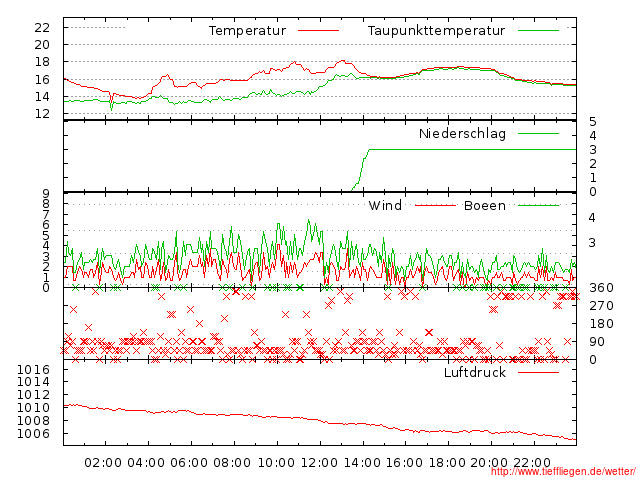Click the 08:00 time axis label
This screenshot has width=640, height=480.
pyautogui.click(x=232, y=463)
